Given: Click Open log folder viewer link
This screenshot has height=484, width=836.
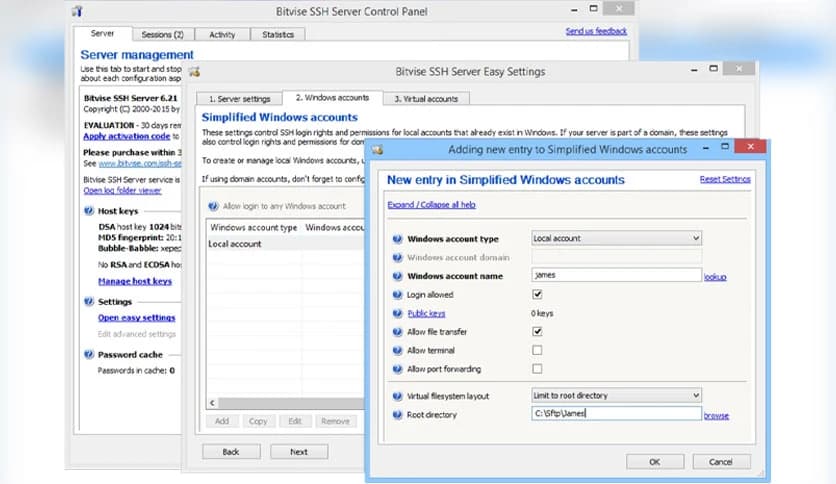Looking at the screenshot, I should [122, 190].
